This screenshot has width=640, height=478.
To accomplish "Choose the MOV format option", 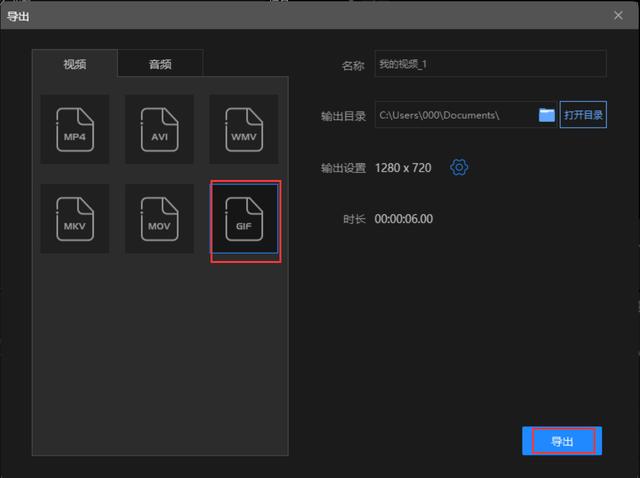I will (159, 218).
